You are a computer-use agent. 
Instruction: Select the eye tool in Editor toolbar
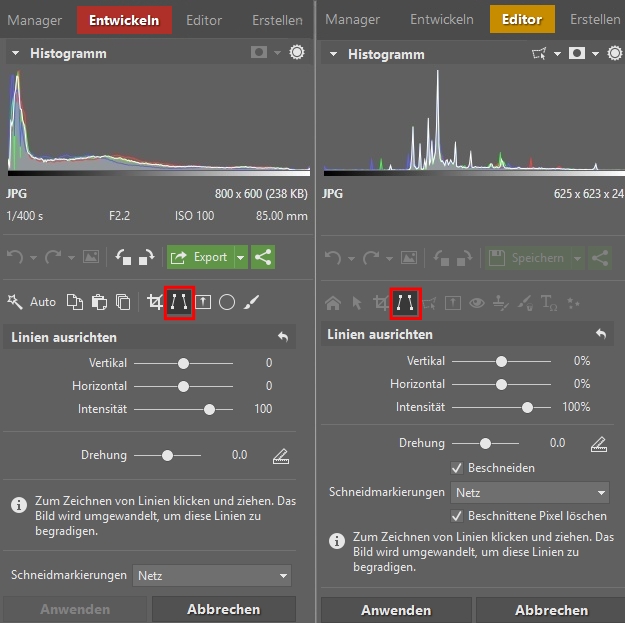pyautogui.click(x=476, y=302)
